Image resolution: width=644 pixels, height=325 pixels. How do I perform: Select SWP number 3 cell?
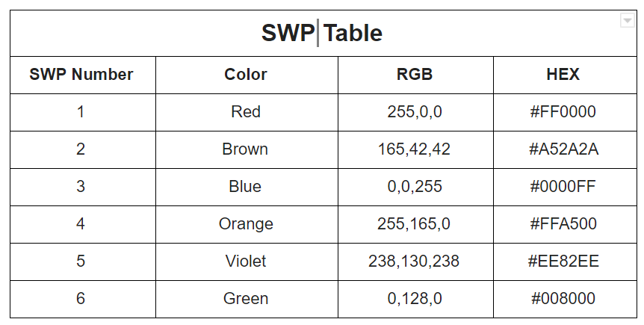(83, 188)
